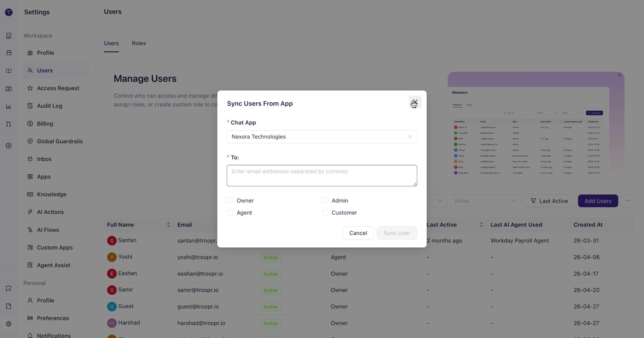Image resolution: width=644 pixels, height=338 pixels.
Task: Click the AI Actions lightning icon
Action: (x=30, y=212)
